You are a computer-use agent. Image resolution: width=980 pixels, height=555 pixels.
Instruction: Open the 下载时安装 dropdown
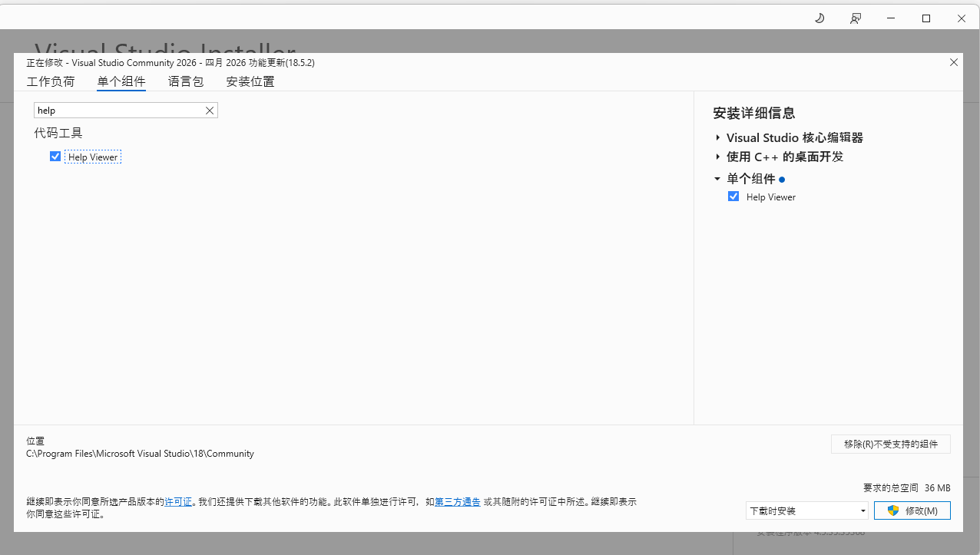point(807,510)
